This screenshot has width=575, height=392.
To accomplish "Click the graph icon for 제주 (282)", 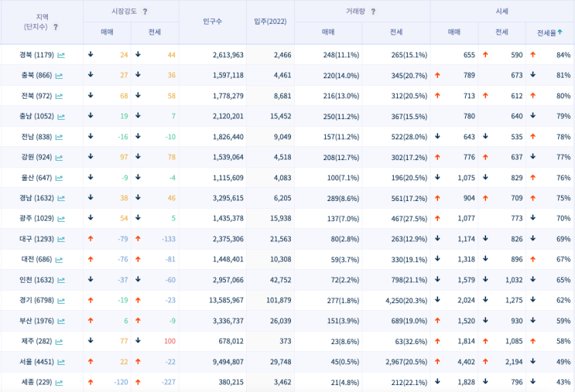I will click(x=58, y=341).
